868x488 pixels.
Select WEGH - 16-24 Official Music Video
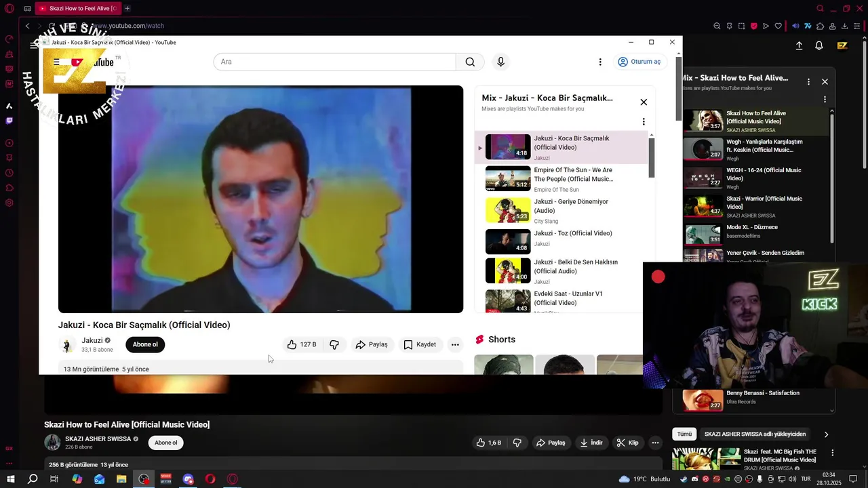click(756, 178)
